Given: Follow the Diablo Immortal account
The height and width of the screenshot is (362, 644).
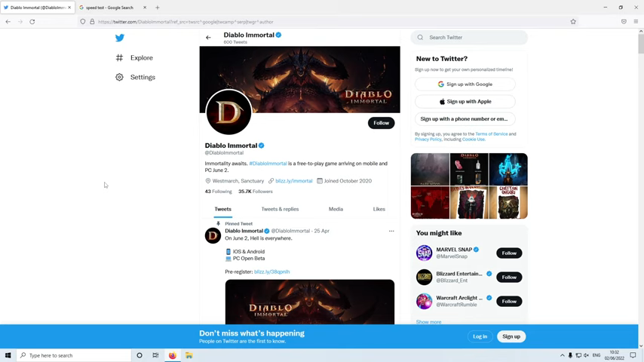Looking at the screenshot, I should pyautogui.click(x=381, y=123).
